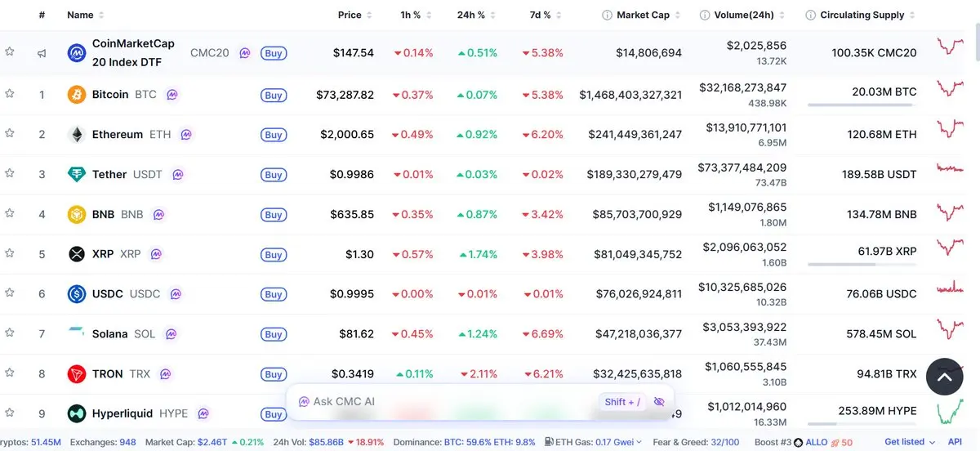Open AI insight icon beside SOL
980x451 pixels.
pyautogui.click(x=171, y=334)
